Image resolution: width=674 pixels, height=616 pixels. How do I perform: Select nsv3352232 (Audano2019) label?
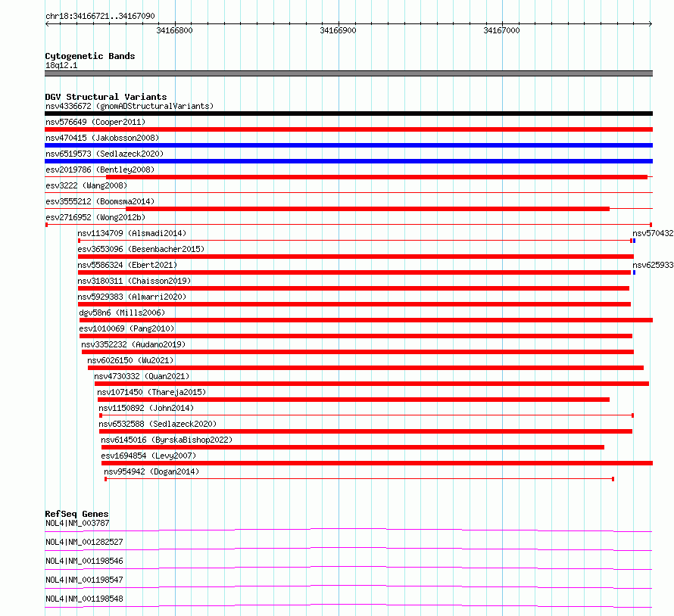(x=133, y=344)
